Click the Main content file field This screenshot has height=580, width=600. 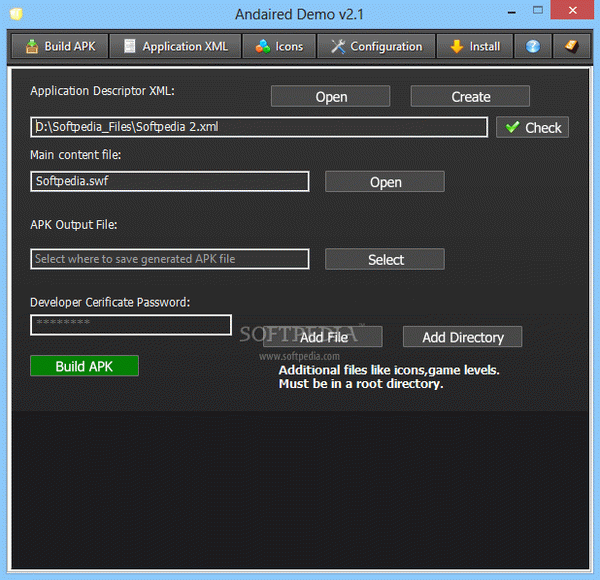point(170,181)
